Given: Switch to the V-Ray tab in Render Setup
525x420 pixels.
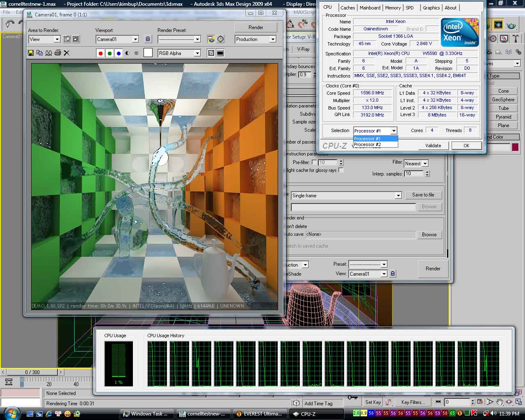Looking at the screenshot, I should (303, 49).
